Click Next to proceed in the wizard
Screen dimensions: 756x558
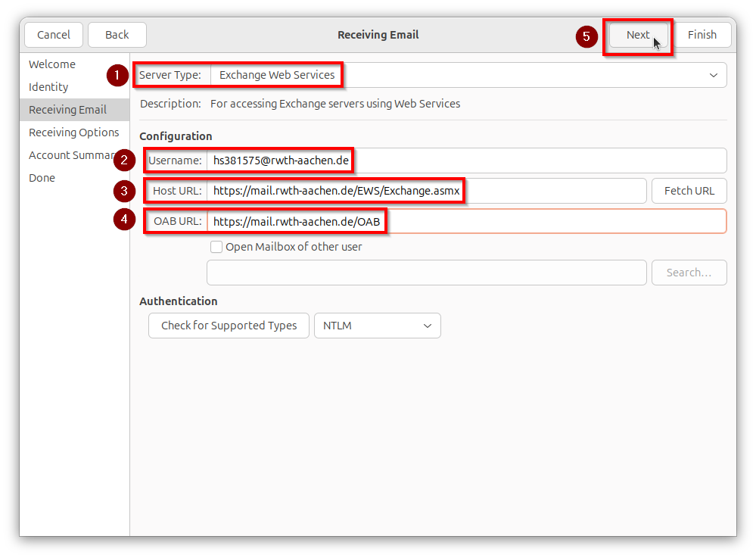(x=637, y=34)
